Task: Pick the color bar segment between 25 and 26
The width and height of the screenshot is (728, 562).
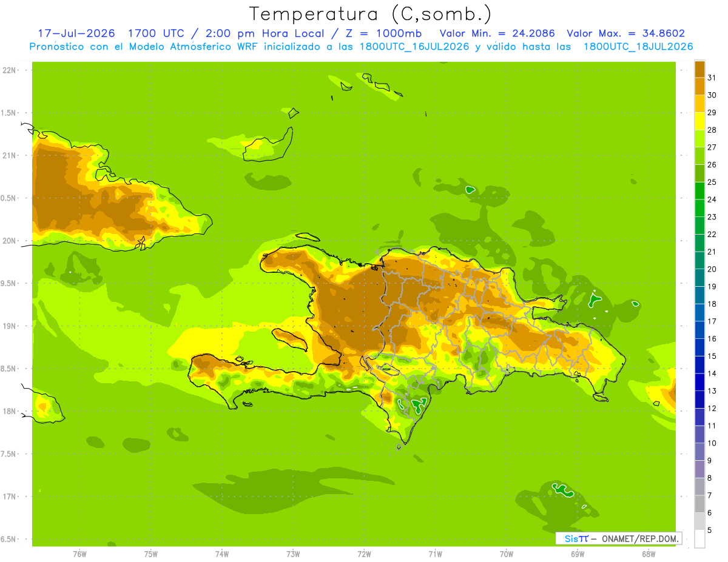Action: coord(699,173)
